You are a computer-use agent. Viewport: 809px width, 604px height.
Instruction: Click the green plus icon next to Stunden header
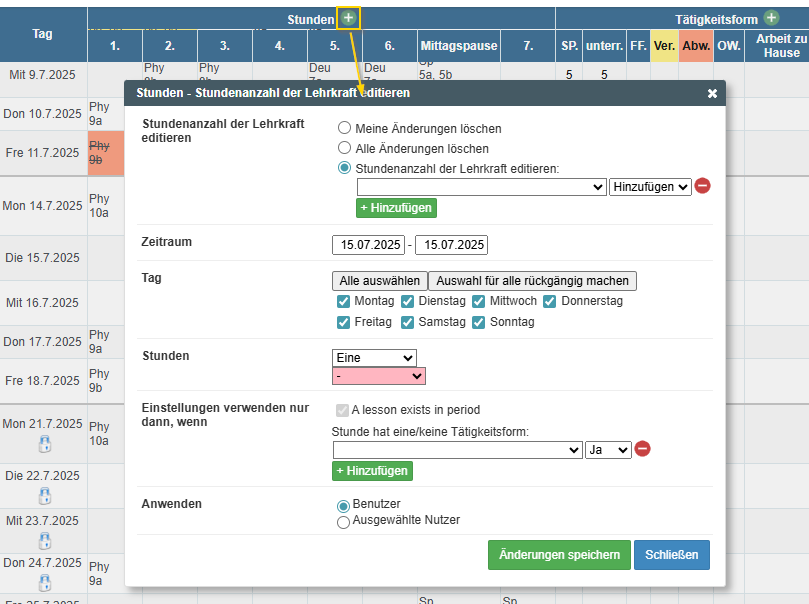[x=348, y=18]
